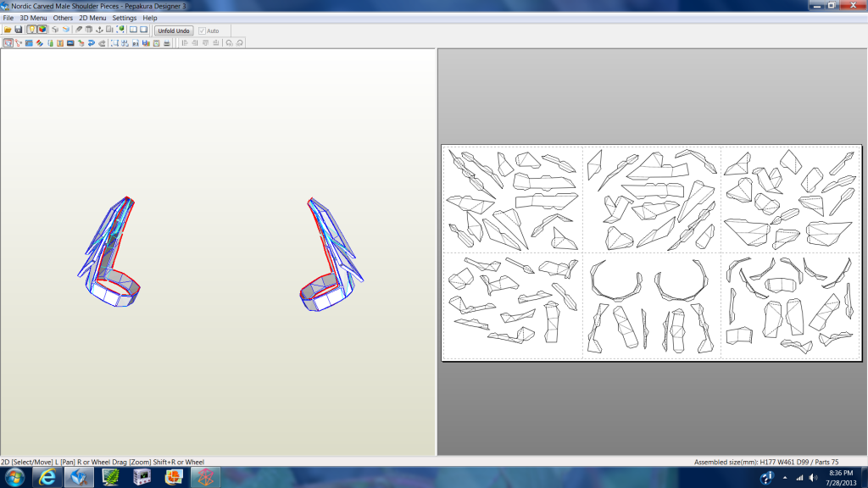
Task: Click the volume speaker tray icon
Action: click(x=813, y=478)
